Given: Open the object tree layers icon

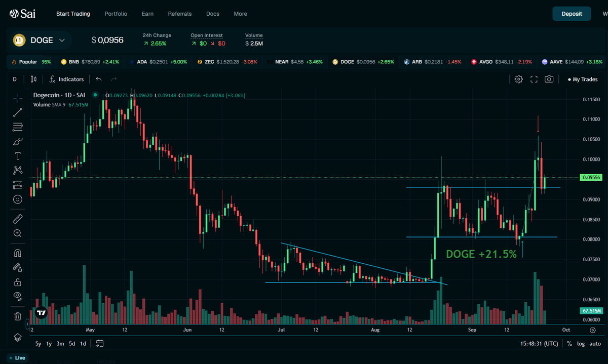Looking at the screenshot, I should [18, 337].
